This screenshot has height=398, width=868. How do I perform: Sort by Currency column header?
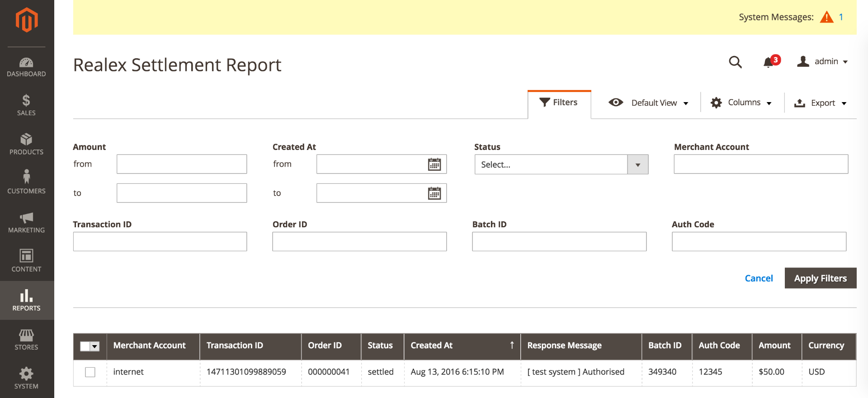(829, 346)
